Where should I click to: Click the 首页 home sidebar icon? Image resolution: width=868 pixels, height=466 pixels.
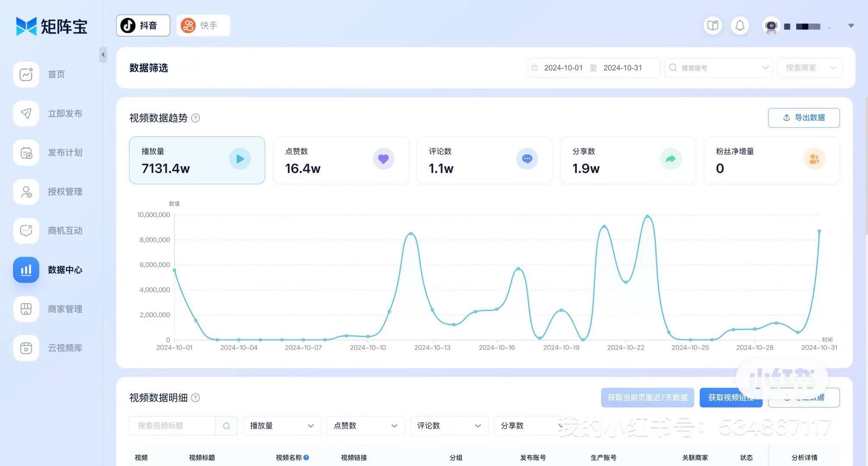click(26, 75)
